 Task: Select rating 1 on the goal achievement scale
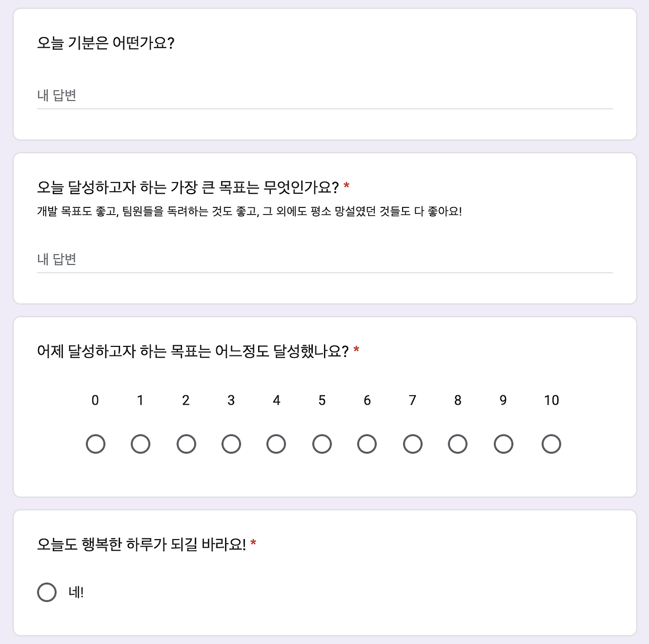[x=141, y=443]
